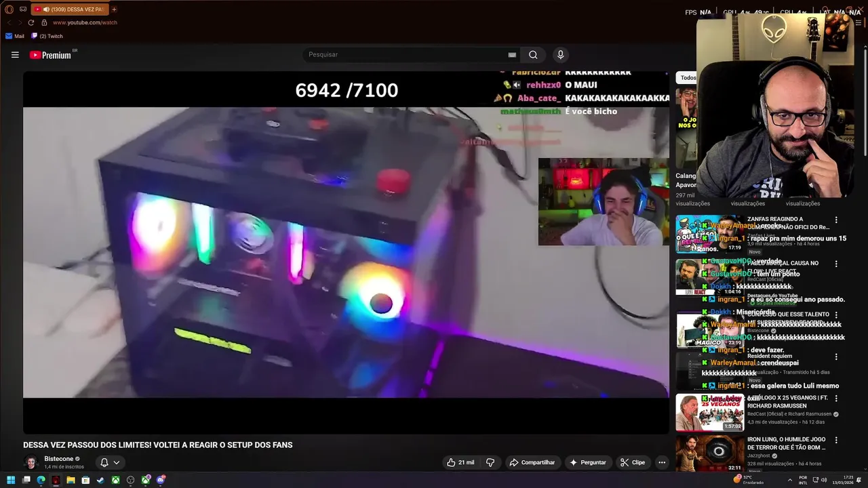
Task: Launch Microsoft Edge from taskbar
Action: [x=41, y=480]
